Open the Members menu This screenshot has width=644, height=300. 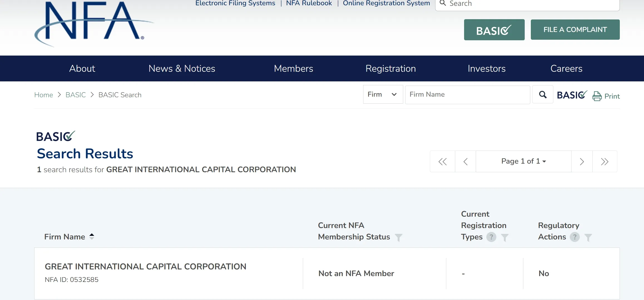293,69
